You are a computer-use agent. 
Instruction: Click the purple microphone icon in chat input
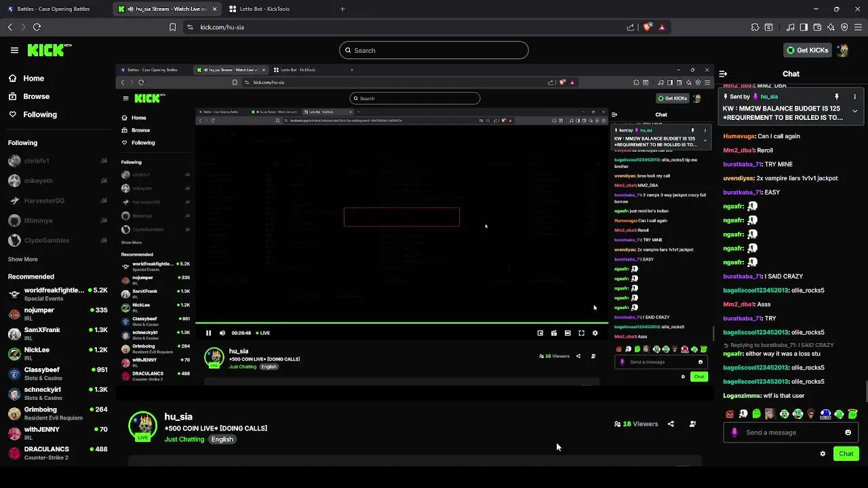point(734,432)
